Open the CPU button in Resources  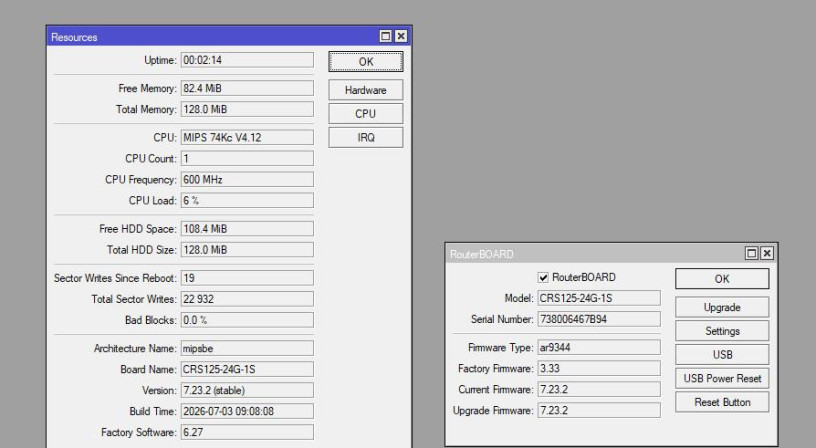coord(365,113)
